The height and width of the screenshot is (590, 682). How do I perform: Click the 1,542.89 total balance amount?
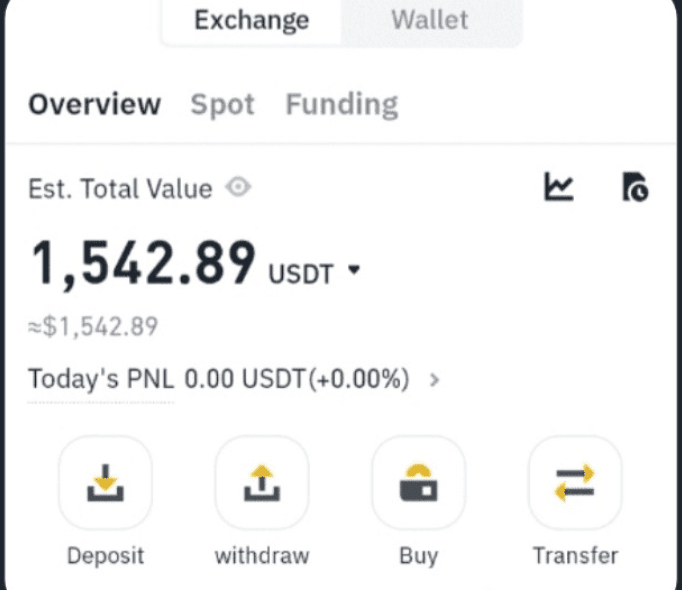point(144,265)
